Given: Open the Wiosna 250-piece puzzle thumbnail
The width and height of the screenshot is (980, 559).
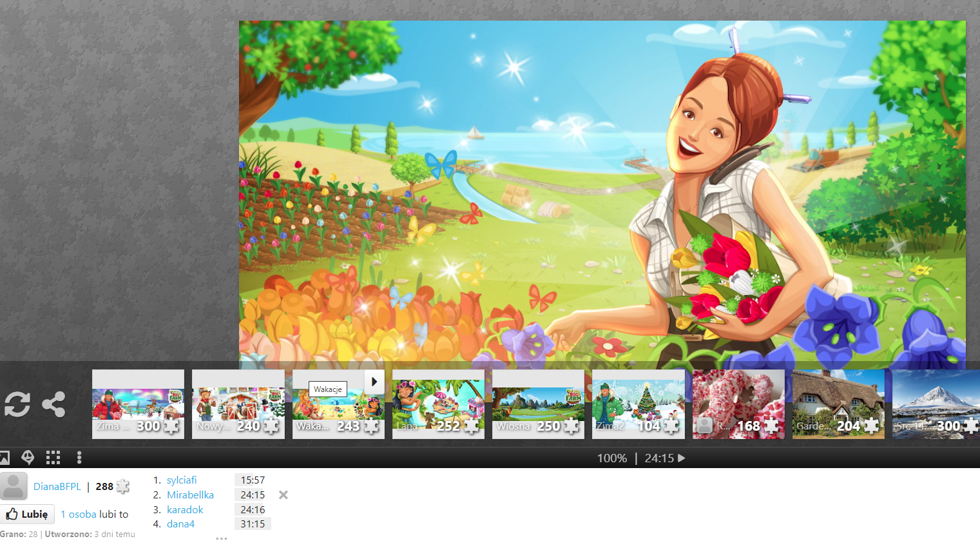Looking at the screenshot, I should tap(538, 404).
